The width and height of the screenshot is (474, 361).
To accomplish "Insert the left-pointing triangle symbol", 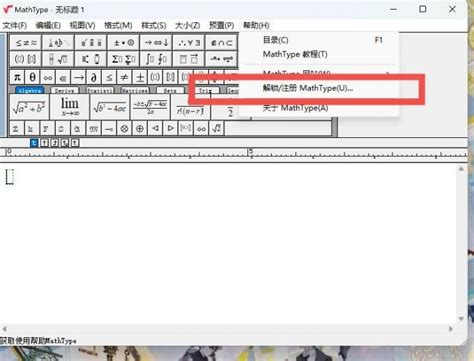I will pyautogui.click(x=155, y=128).
